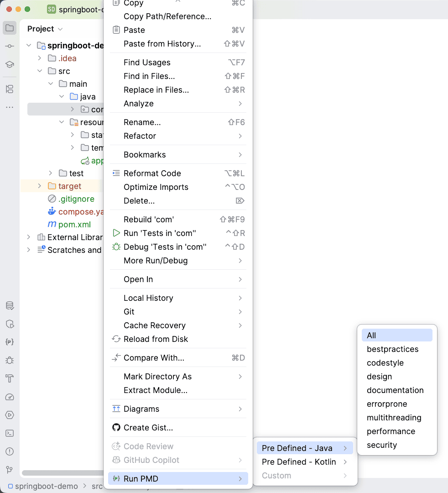Open the Commit tool window icon
This screenshot has height=493, width=448.
(x=10, y=46)
